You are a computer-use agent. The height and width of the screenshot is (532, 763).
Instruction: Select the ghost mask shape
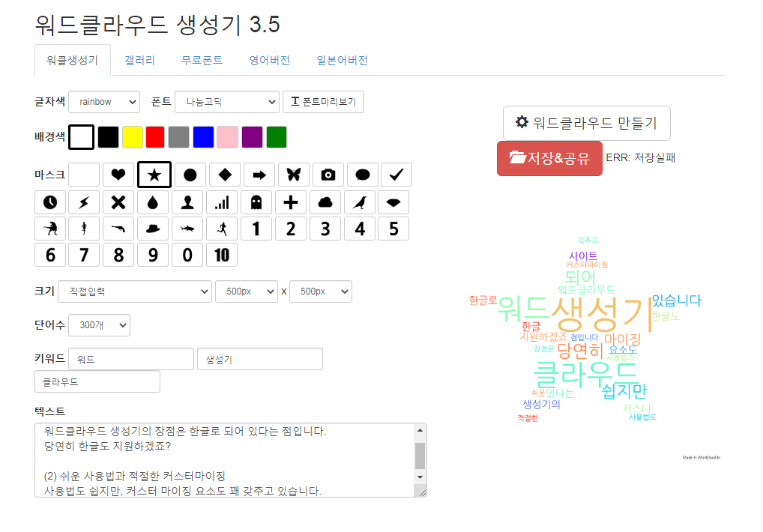pyautogui.click(x=256, y=201)
